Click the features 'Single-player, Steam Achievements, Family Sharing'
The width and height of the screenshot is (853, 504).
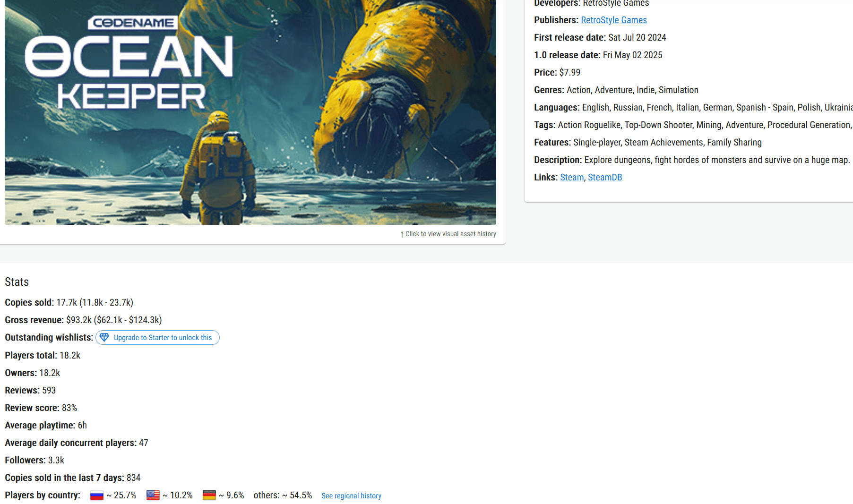(667, 142)
